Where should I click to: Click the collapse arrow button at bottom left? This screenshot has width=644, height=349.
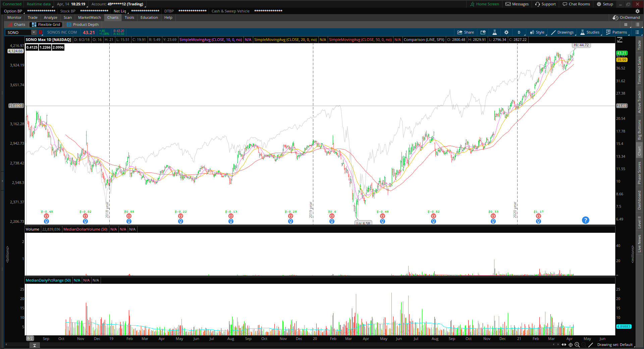click(34, 345)
